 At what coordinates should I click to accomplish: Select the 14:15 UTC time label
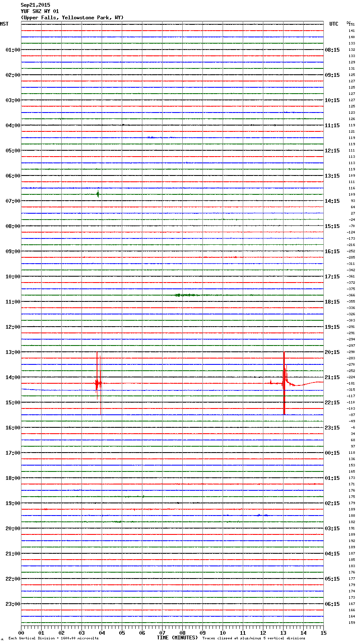(x=332, y=201)
